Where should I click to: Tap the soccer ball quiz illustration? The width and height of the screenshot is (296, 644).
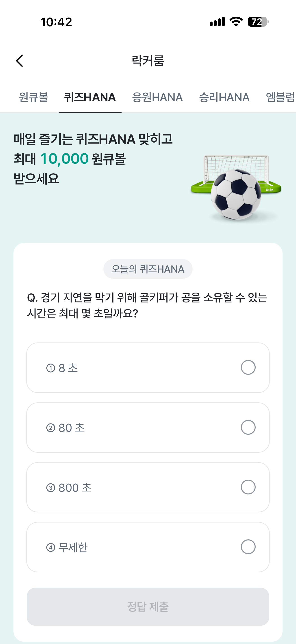pyautogui.click(x=236, y=188)
